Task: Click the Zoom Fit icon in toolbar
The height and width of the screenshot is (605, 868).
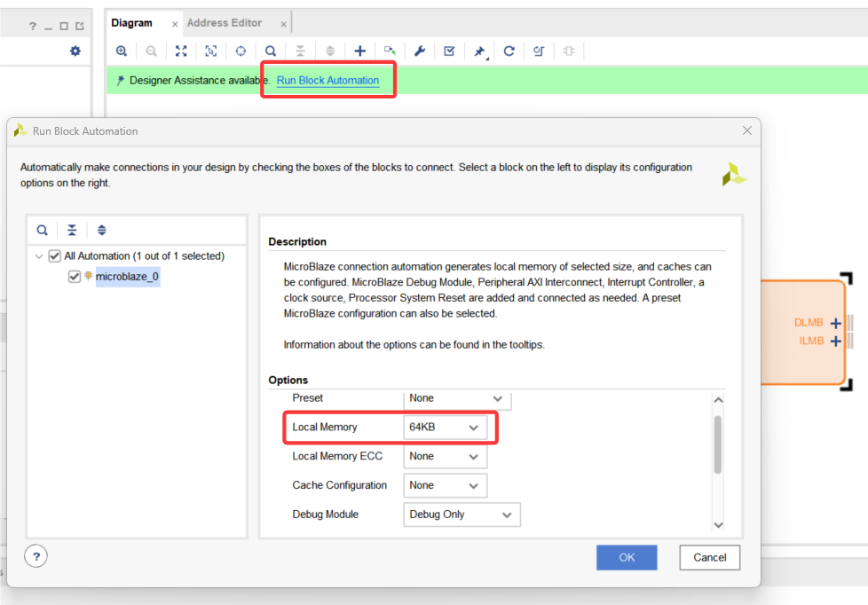Action: pos(181,51)
